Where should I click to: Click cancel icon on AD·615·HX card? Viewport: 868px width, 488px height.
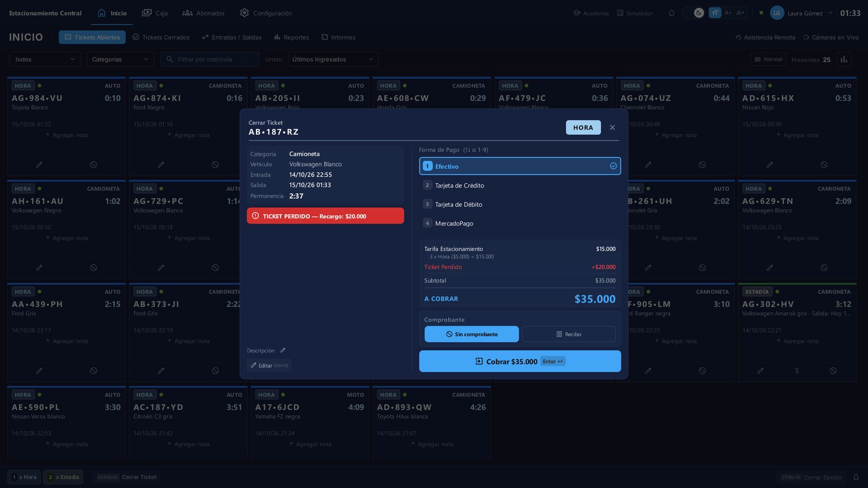pyautogui.click(x=824, y=164)
